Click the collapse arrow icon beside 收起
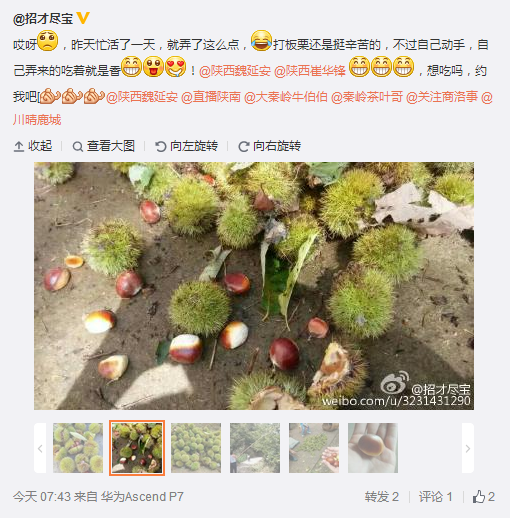510x520 pixels. pos(19,146)
